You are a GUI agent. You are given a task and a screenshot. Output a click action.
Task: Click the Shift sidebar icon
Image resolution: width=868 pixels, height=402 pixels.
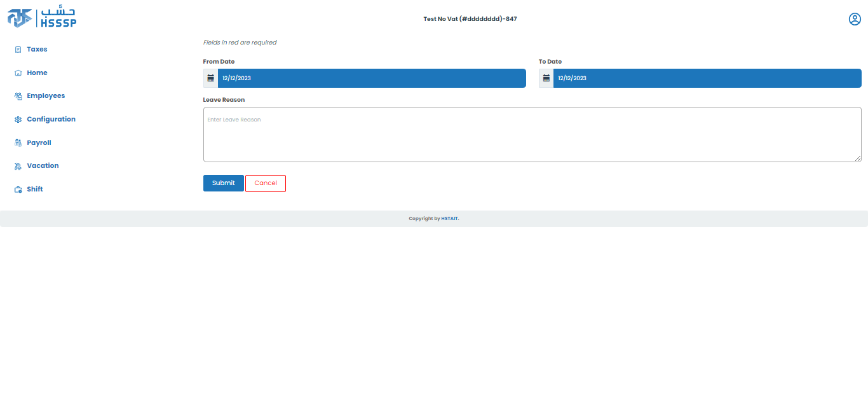pyautogui.click(x=18, y=190)
